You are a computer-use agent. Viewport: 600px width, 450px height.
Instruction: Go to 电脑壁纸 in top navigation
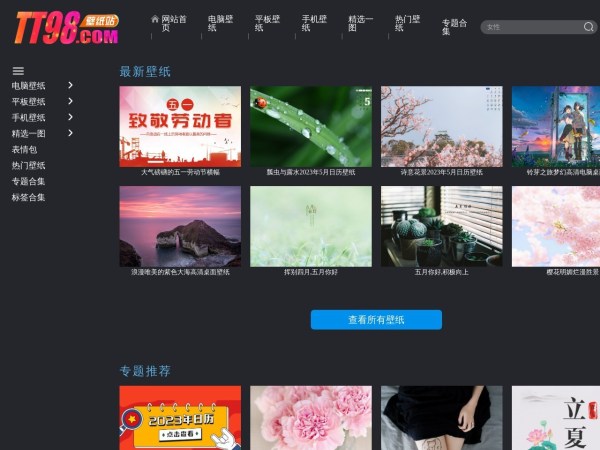click(x=220, y=23)
